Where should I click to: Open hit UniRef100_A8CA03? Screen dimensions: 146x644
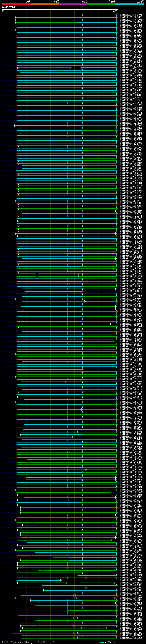tap(131, 15)
